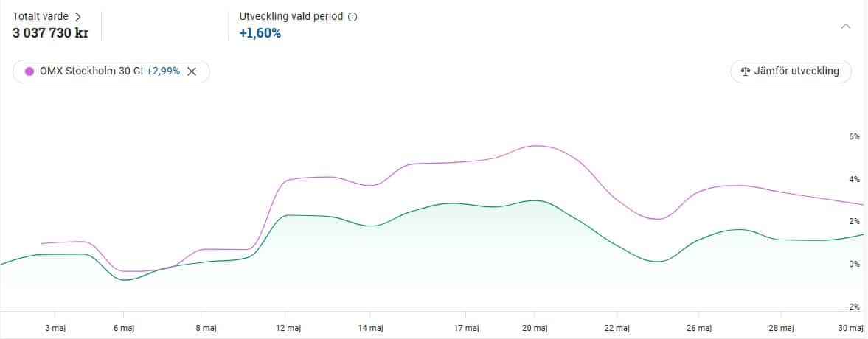868x339 pixels.
Task: Remove the OMX Stockholm 30 GI comparison
Action: coord(192,71)
